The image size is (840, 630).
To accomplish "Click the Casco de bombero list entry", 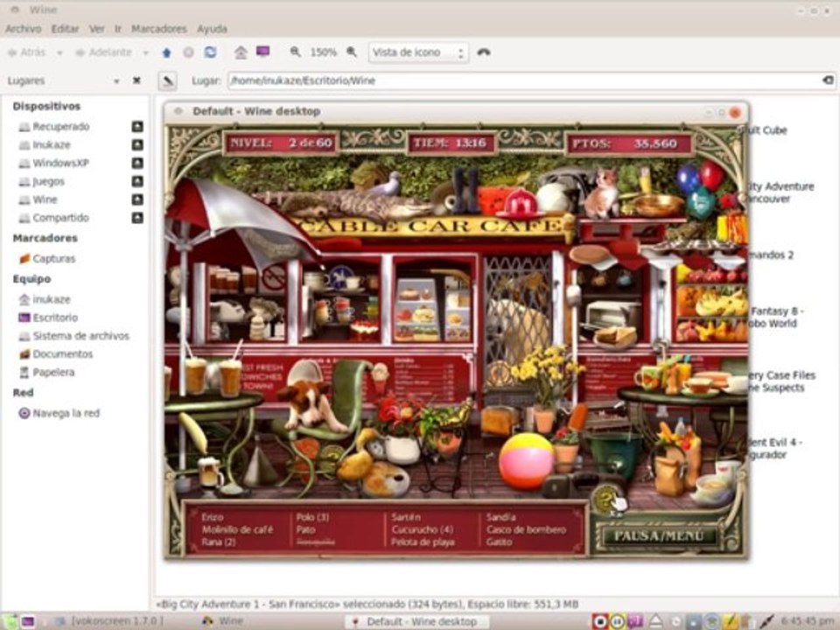I will [x=526, y=530].
